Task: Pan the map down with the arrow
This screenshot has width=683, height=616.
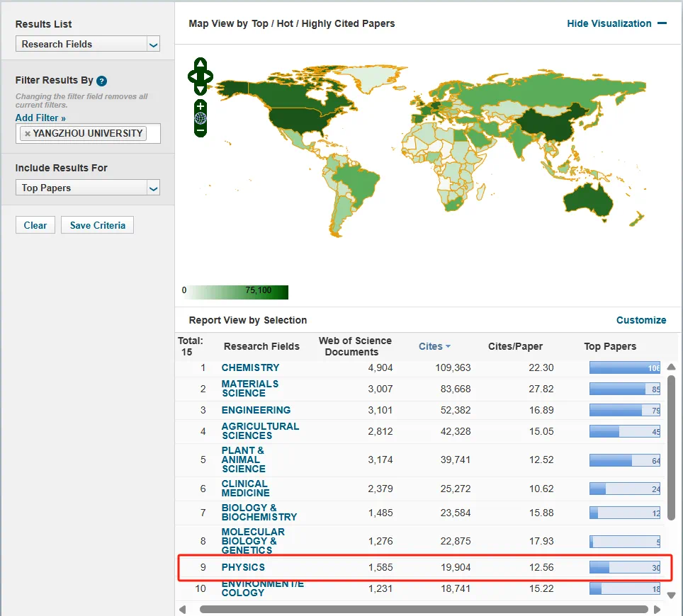Action: tap(201, 89)
